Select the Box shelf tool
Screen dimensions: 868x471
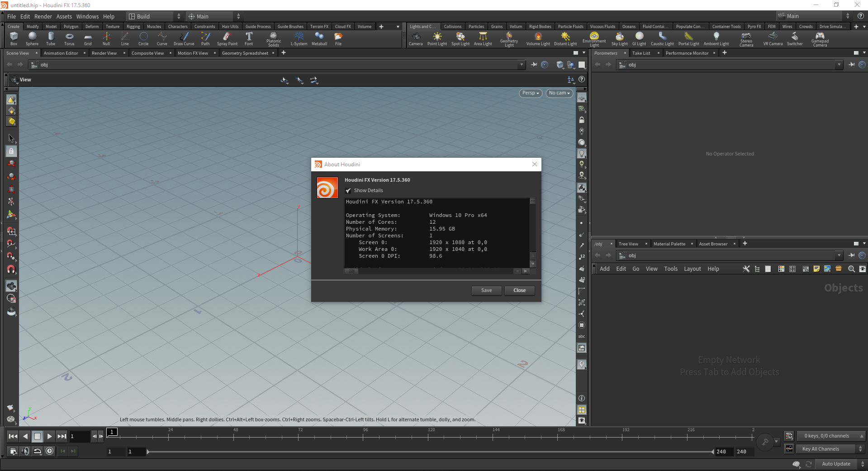click(14, 39)
